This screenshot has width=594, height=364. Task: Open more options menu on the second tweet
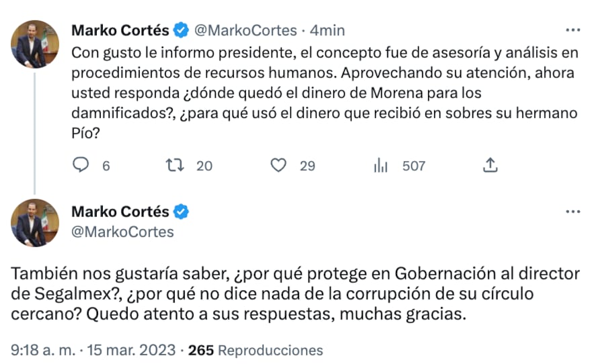[572, 212]
